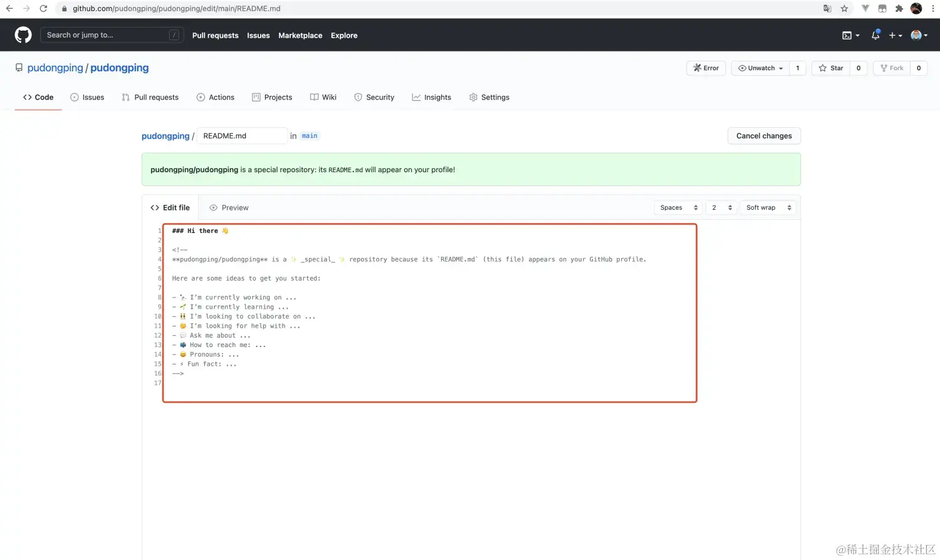Open the Spaces indentation mode dropdown
Screen dimensions: 940x560
[677, 207]
